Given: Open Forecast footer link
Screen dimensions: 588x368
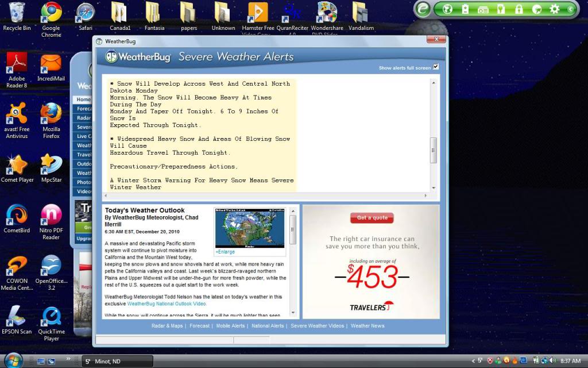Looking at the screenshot, I should (x=199, y=326).
